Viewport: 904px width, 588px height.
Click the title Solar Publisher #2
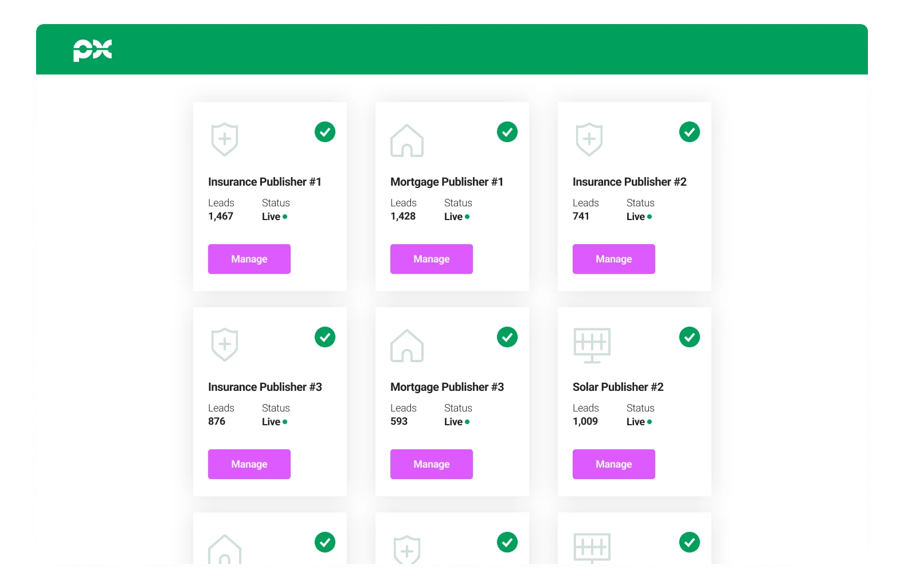point(618,387)
